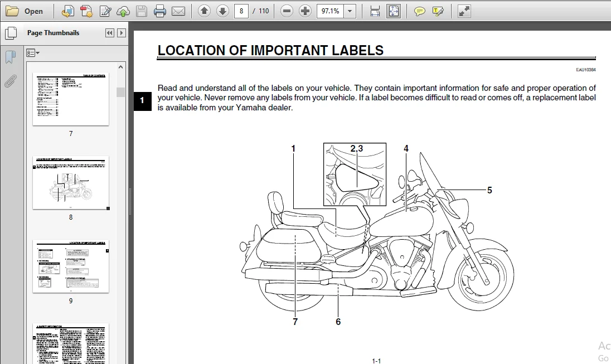Select the page 8 thumbnail
This screenshot has width=611, height=364.
(71, 183)
